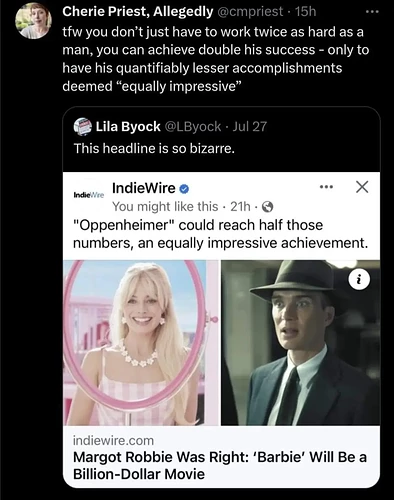The height and width of the screenshot is (500, 394).
Task: Click the @cmpriest handle
Action: click(250, 12)
